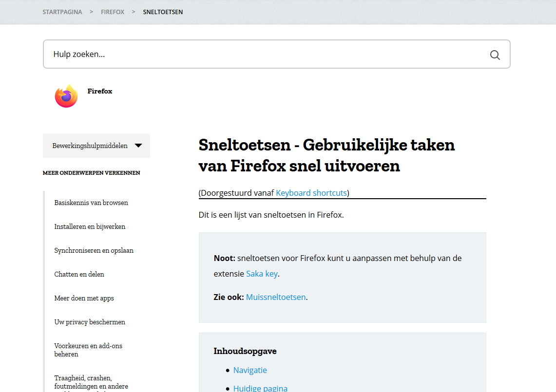Screen dimensions: 556x392
Task: Open Uw privacy beschermen topic
Action: [90, 322]
